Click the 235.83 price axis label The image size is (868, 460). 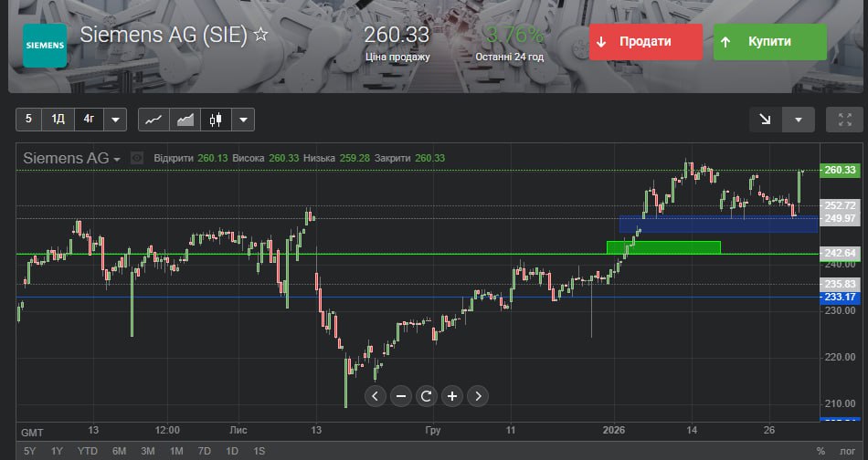pos(840,284)
